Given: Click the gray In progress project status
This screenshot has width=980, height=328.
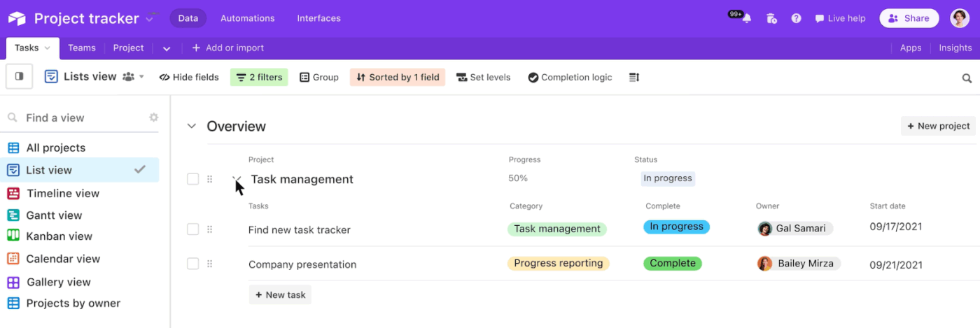Looking at the screenshot, I should [668, 178].
